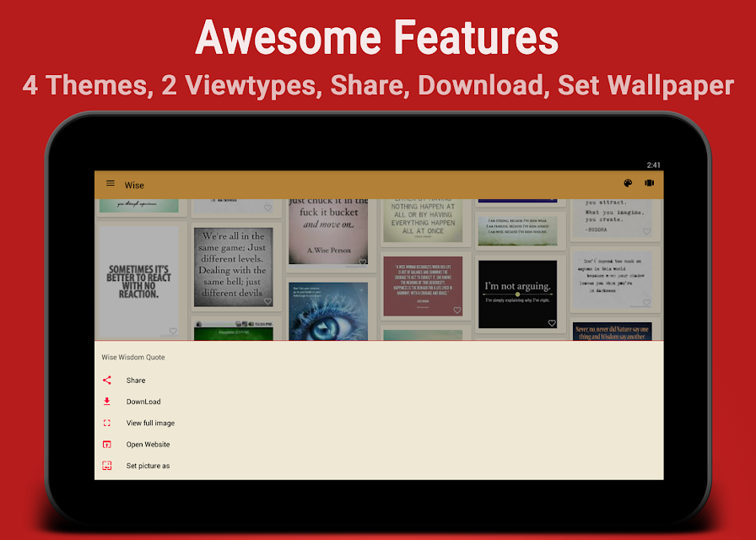Tap the Wise title in toolbar
Screen dimensions: 756x540
[x=134, y=185]
